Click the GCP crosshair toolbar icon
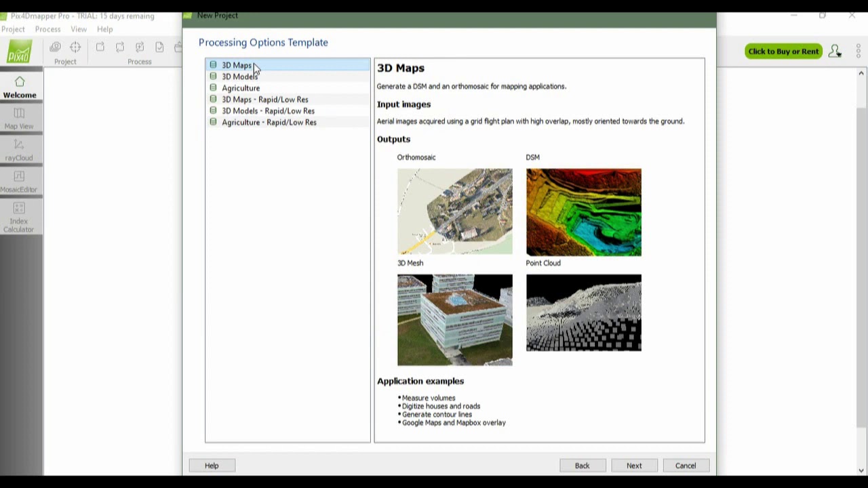This screenshot has width=868, height=488. point(75,47)
